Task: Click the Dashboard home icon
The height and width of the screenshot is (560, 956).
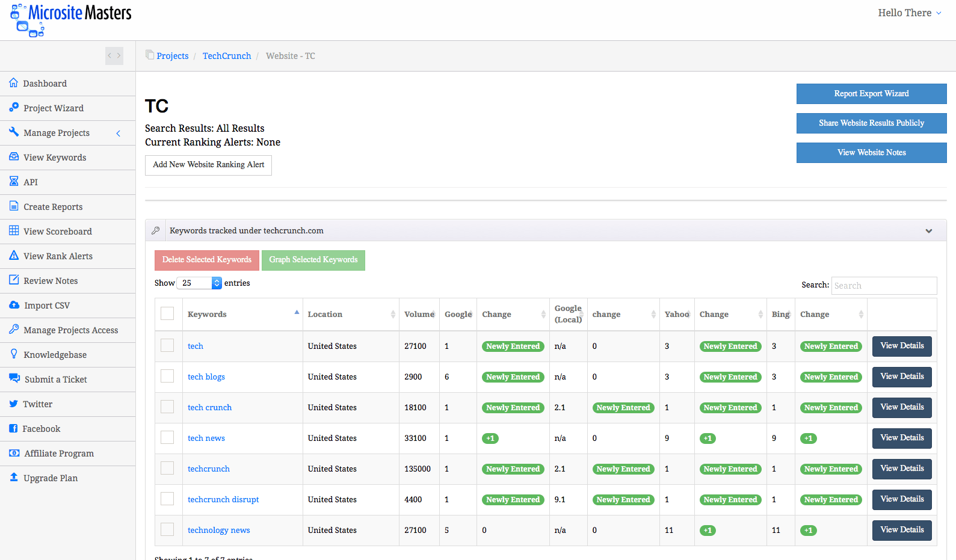Action: coord(13,83)
